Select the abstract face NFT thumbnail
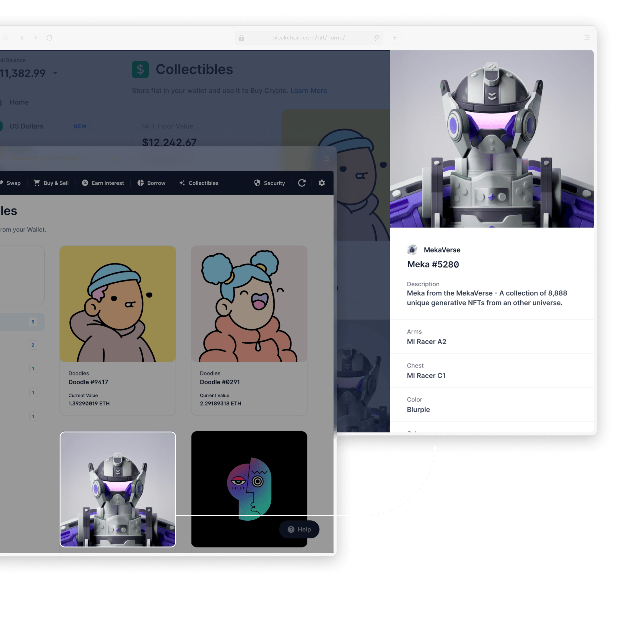 [x=249, y=489]
